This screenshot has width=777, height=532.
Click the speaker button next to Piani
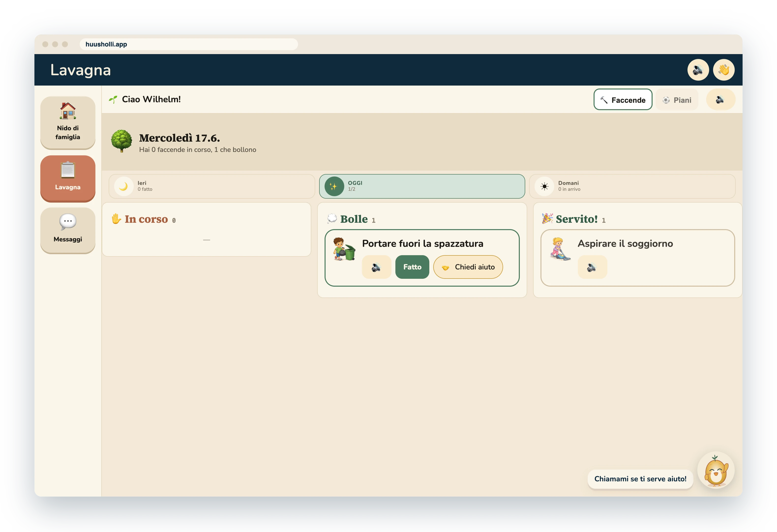(x=720, y=100)
